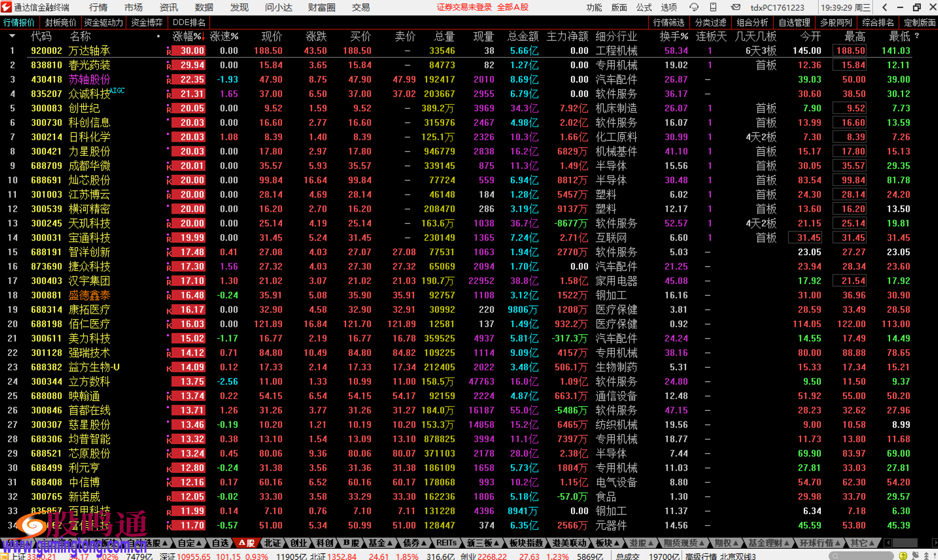Click the yellow upload icon in status bar
The width and height of the screenshot is (938, 560).
tap(903, 556)
